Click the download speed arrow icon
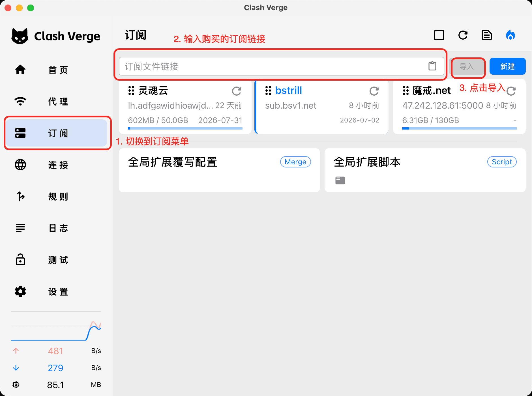This screenshot has width=532, height=396. coord(16,368)
